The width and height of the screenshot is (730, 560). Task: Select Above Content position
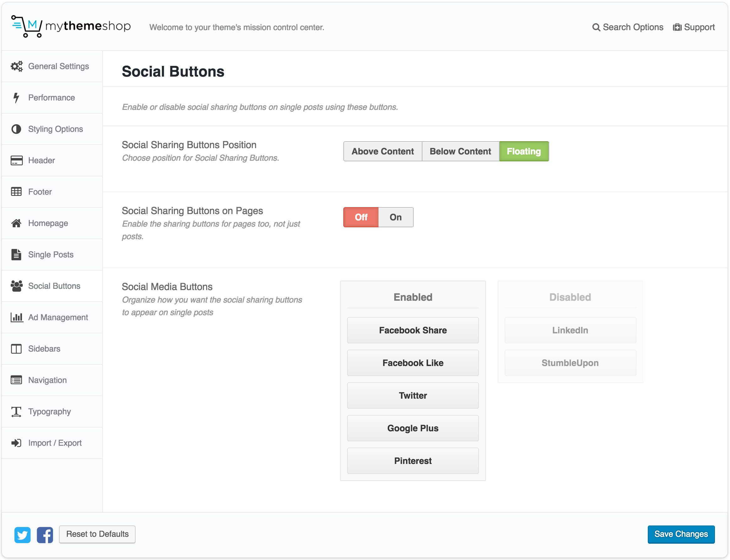(383, 151)
